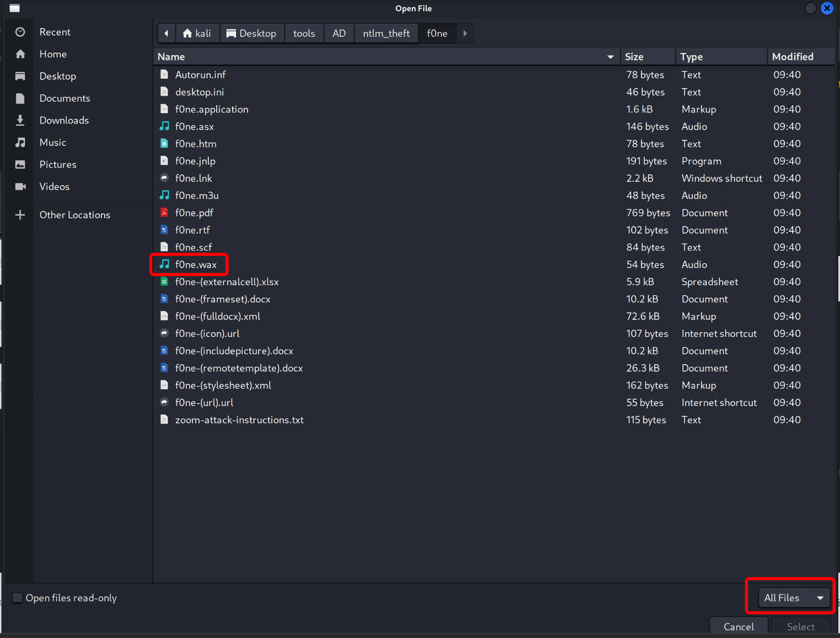Open the All Files filter dropdown

point(794,598)
